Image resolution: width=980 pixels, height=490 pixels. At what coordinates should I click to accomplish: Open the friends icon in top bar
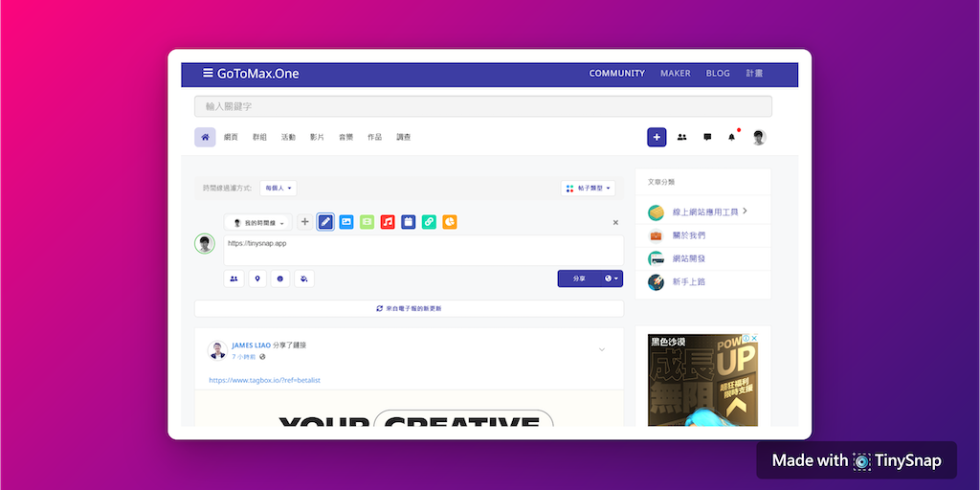[681, 137]
